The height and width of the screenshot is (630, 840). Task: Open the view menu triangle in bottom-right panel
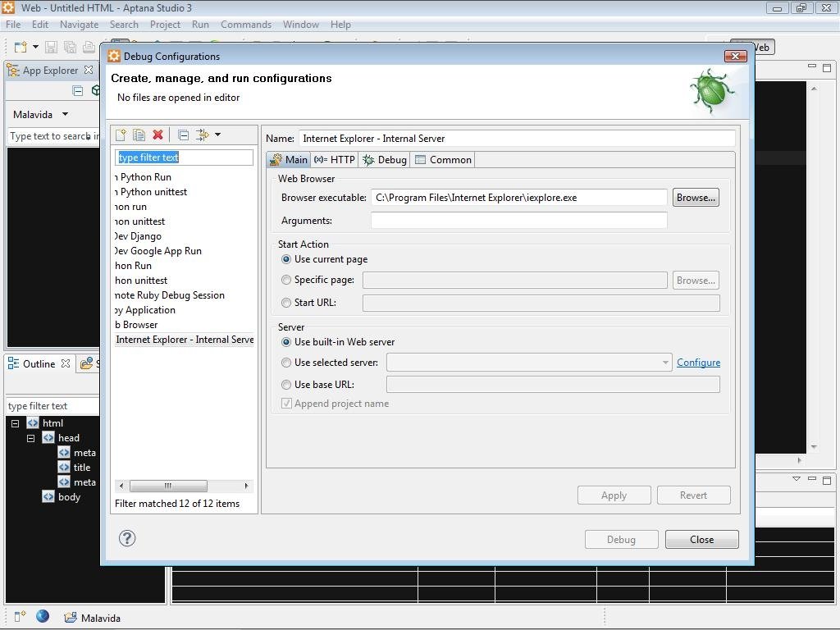(x=797, y=478)
